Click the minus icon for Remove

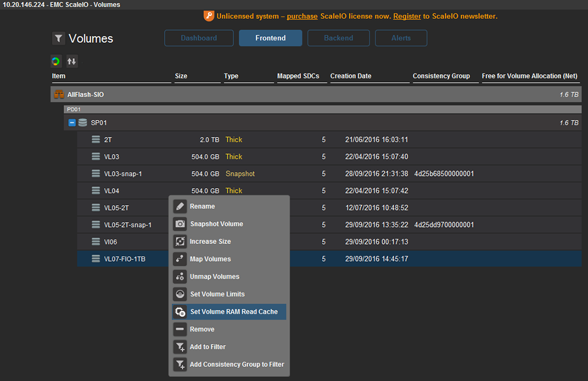coord(180,329)
